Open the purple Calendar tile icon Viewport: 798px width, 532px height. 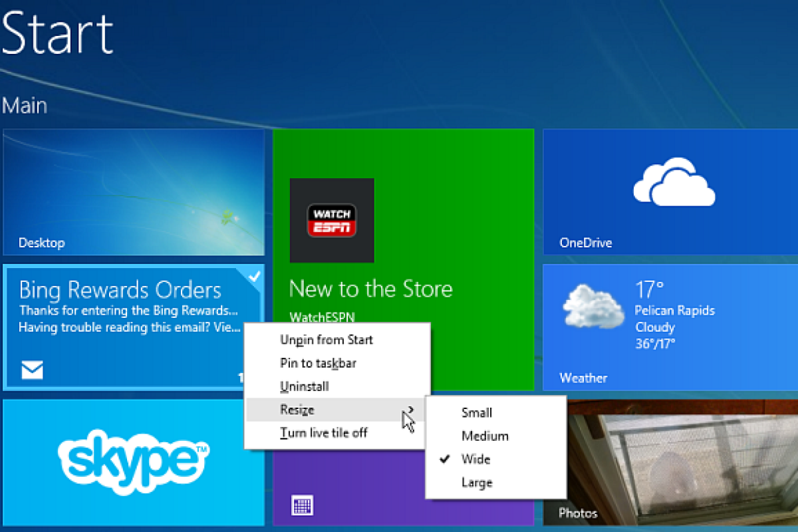302,505
